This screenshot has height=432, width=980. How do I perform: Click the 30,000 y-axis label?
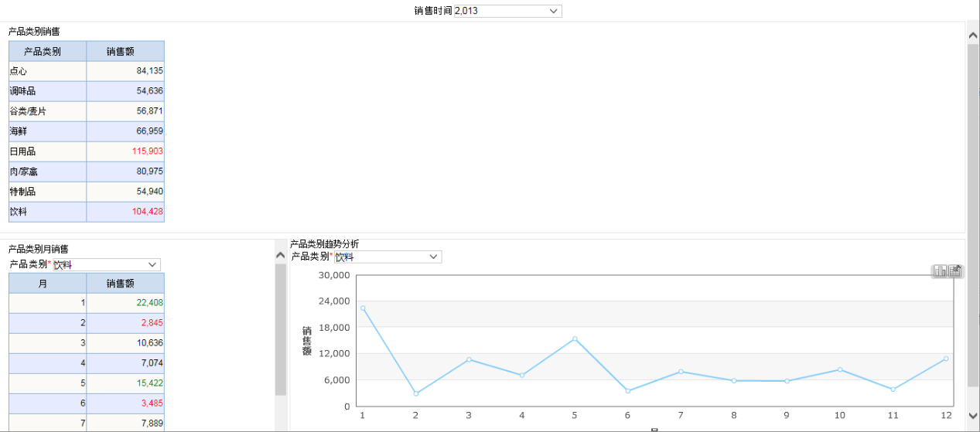334,275
